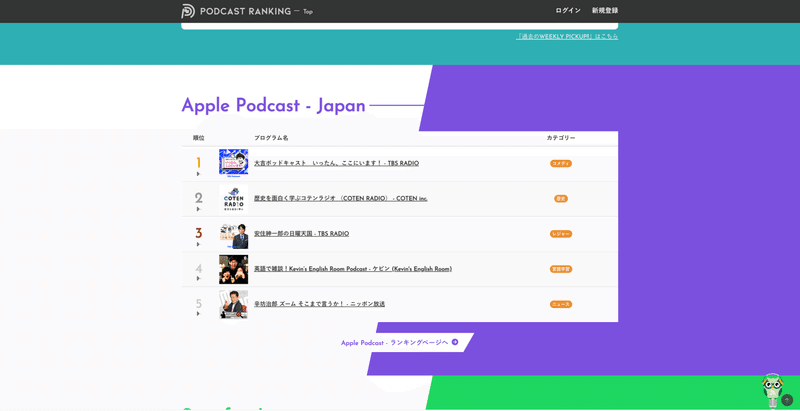Click the Apple Podcast - Japan heading
800x411 pixels.
coord(273,106)
